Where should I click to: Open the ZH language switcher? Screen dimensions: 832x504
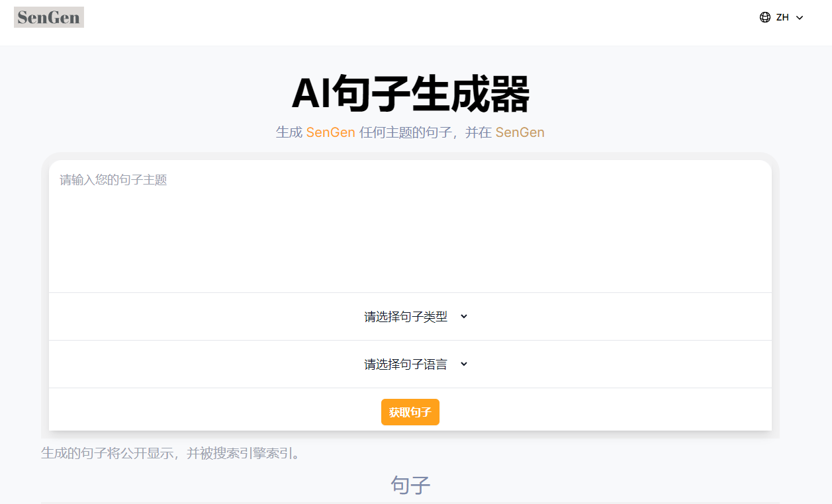pyautogui.click(x=782, y=17)
